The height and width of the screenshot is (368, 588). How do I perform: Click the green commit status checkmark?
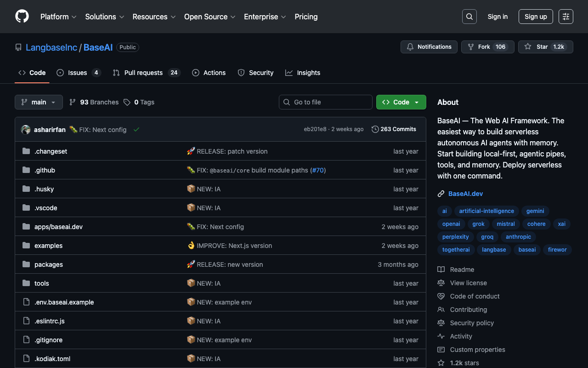(x=136, y=130)
